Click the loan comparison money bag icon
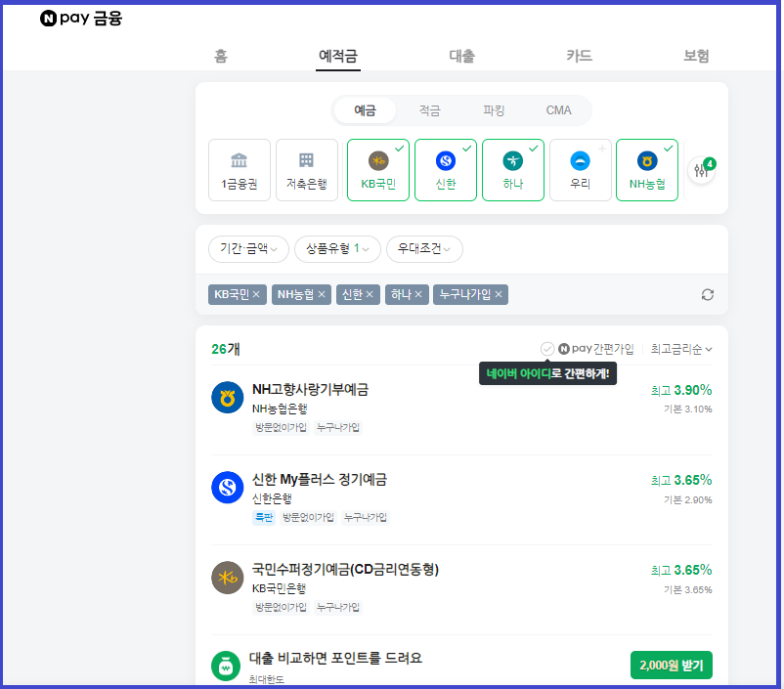This screenshot has height=689, width=784. 226,666
